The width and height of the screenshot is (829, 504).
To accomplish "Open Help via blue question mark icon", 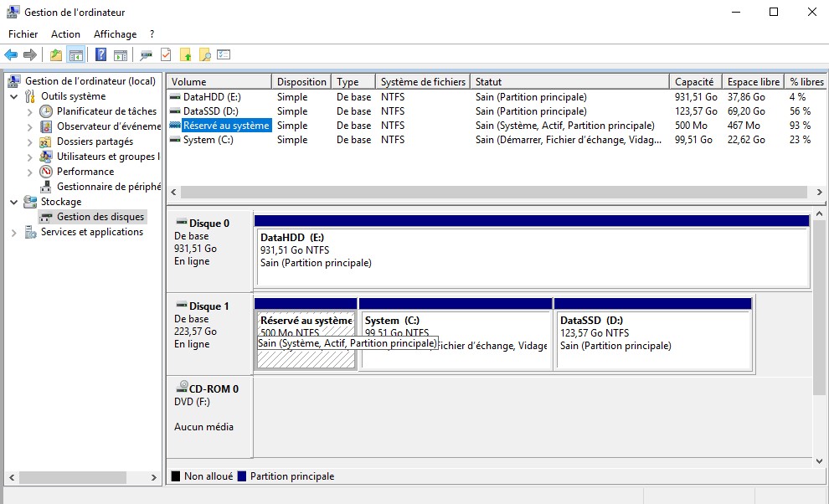I will (100, 55).
